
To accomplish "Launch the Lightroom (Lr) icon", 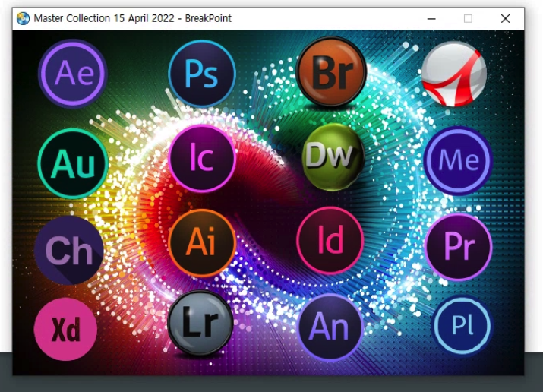I will click(200, 323).
